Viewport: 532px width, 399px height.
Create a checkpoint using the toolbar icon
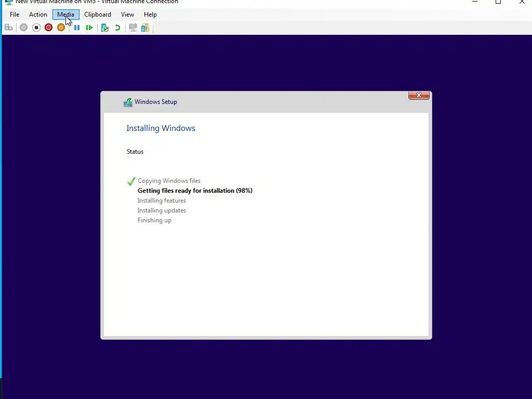pyautogui.click(x=105, y=28)
